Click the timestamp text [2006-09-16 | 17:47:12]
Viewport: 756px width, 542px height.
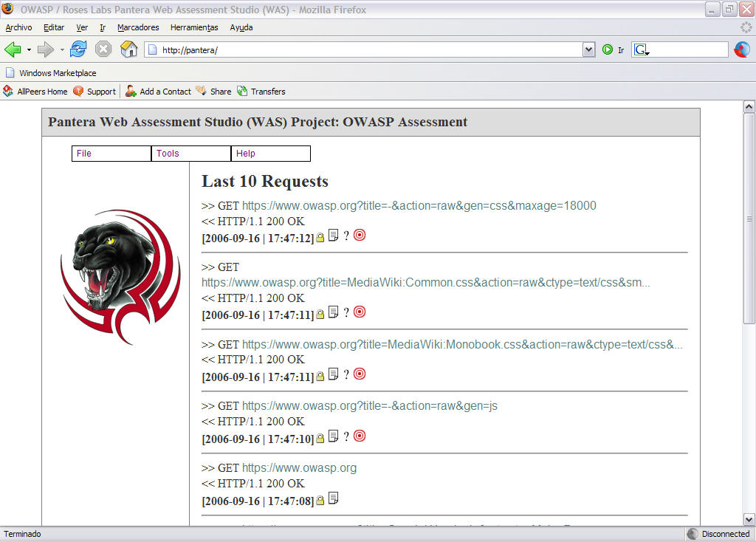258,239
